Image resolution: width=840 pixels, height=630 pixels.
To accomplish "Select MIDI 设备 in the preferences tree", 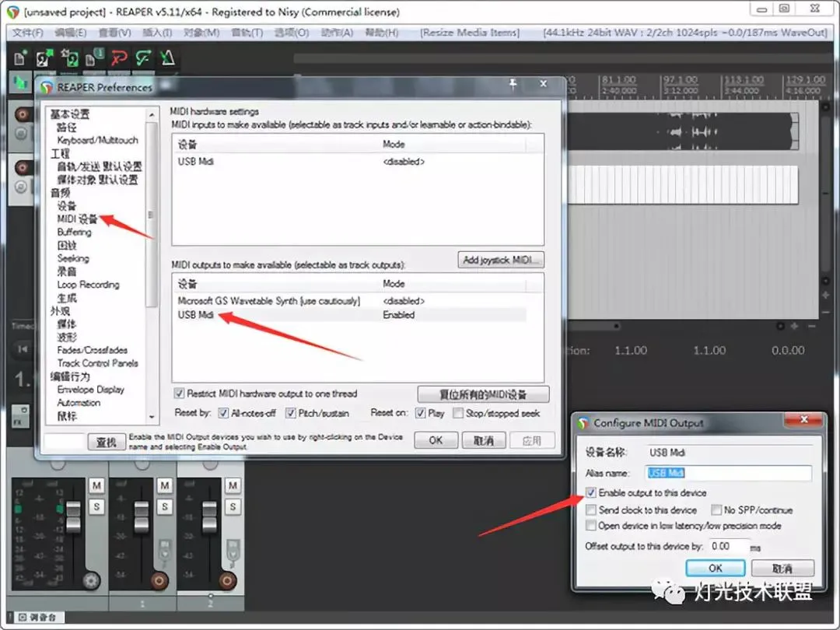I will coord(77,219).
